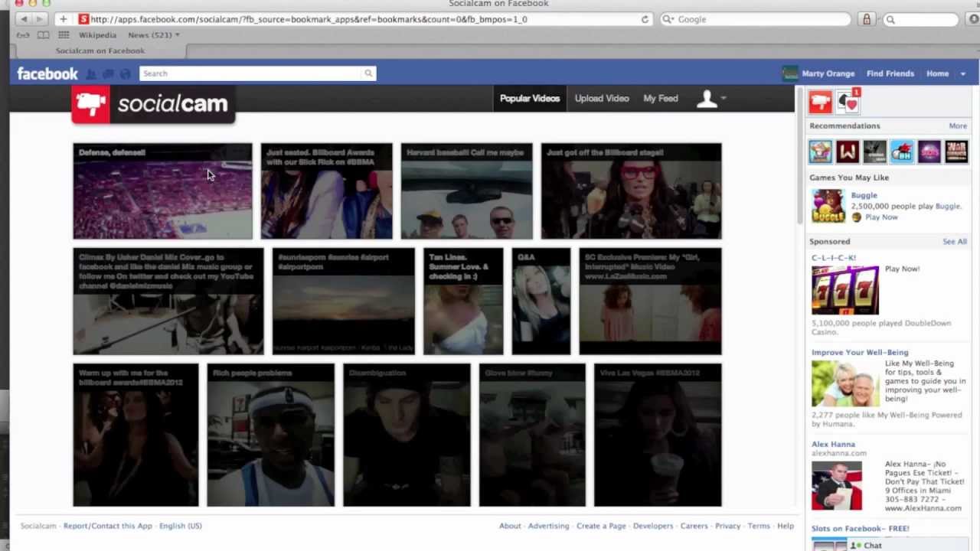Open bookmarks book icon
Viewport: 980px width, 551px height.
click(44, 35)
